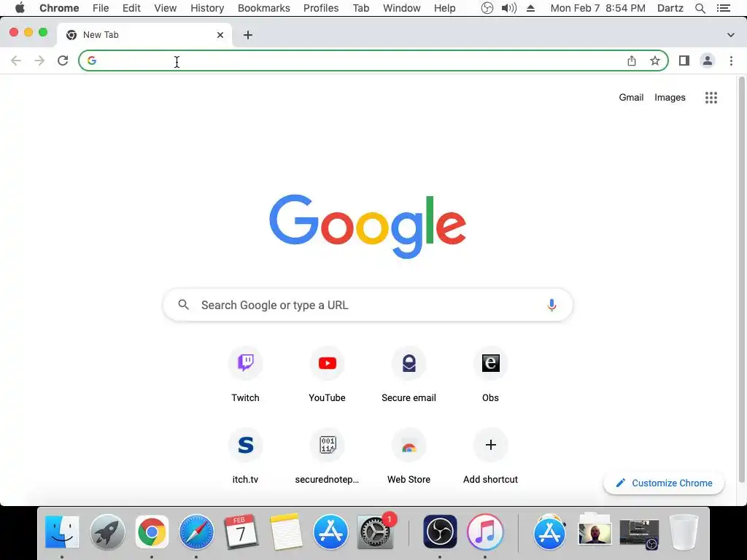Click the Dartz user name in menu bar
This screenshot has width=747, height=560.
[x=670, y=8]
